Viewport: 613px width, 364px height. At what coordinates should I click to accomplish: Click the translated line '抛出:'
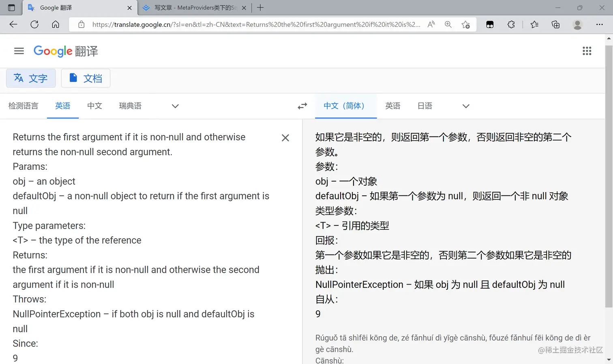327,270
